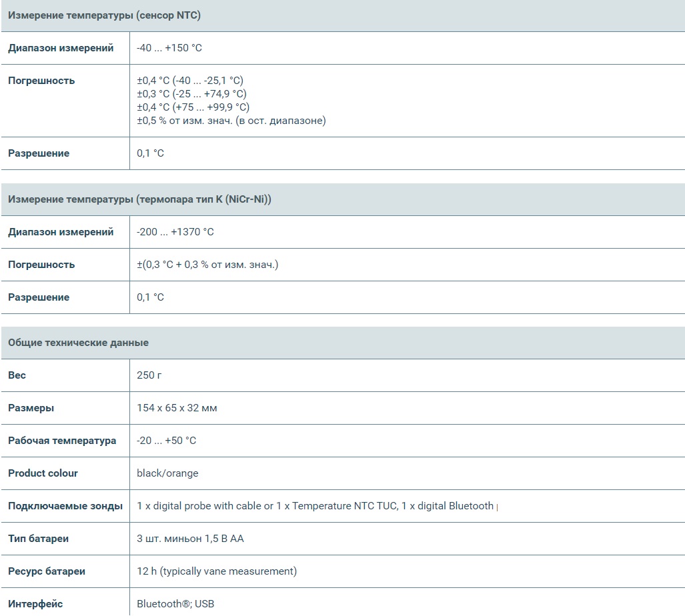Viewport: 685px width, 616px height.
Task: Click the 'Рабочая температура' row label
Action: (62, 441)
